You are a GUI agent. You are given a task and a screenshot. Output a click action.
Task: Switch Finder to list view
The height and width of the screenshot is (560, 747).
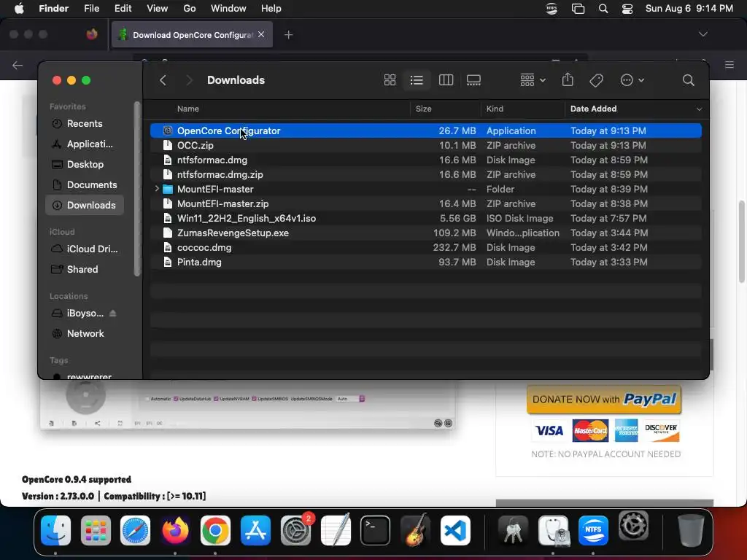[417, 80]
